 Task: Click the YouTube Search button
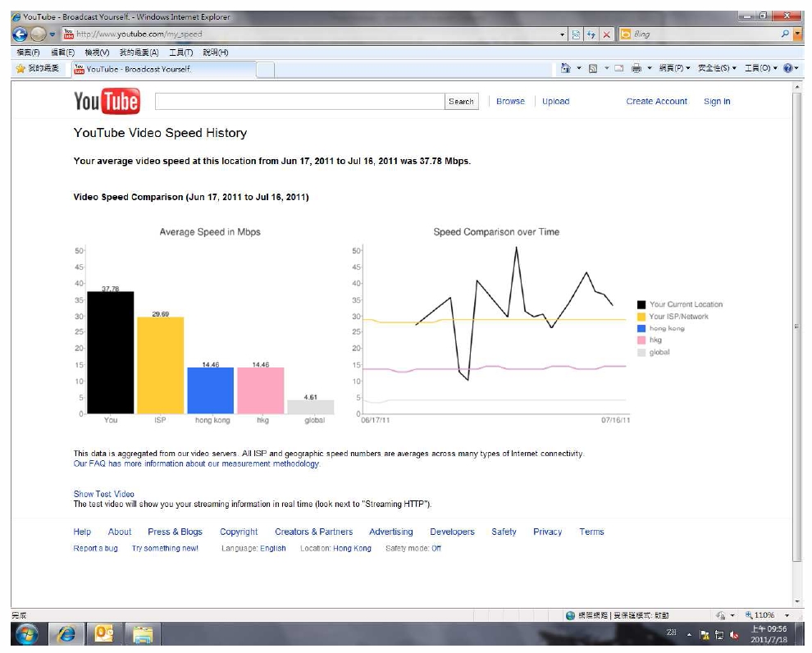click(x=462, y=102)
